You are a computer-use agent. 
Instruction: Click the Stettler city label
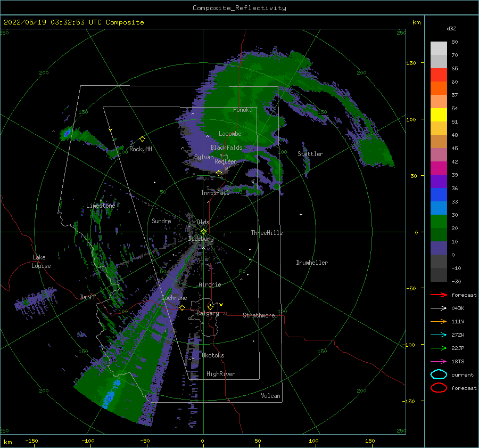310,154
